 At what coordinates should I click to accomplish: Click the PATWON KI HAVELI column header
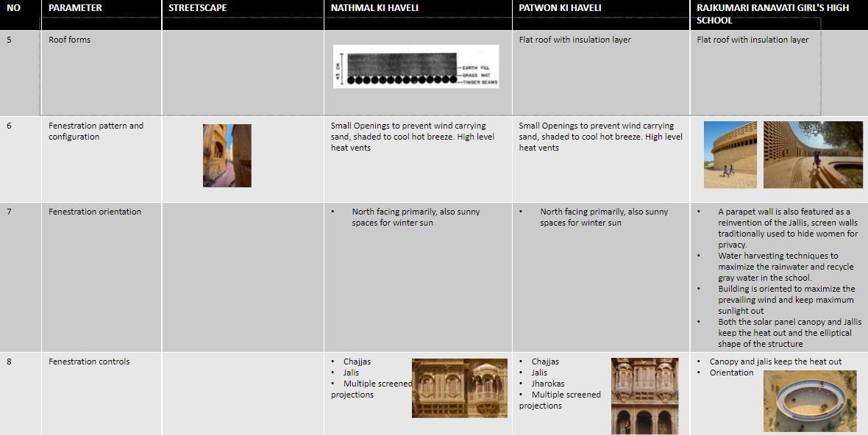(x=561, y=8)
